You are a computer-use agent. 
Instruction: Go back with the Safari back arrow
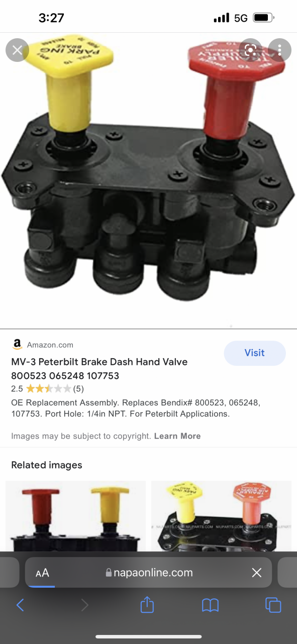click(x=21, y=605)
